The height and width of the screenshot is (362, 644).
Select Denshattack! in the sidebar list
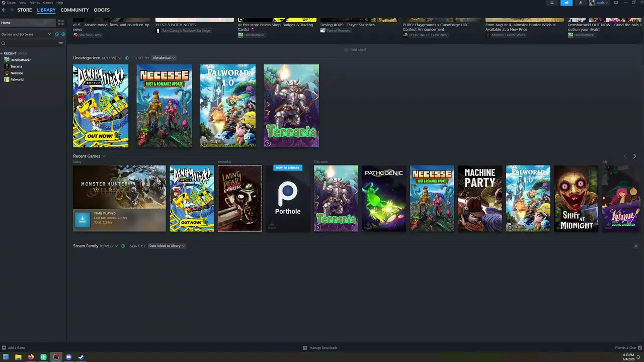[20, 60]
